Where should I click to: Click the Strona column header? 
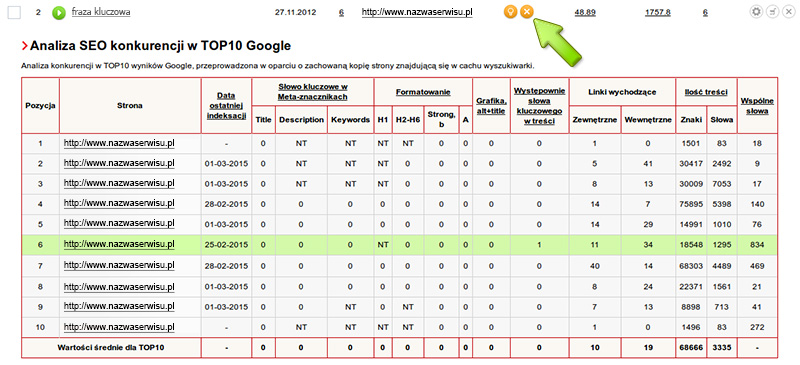point(130,106)
